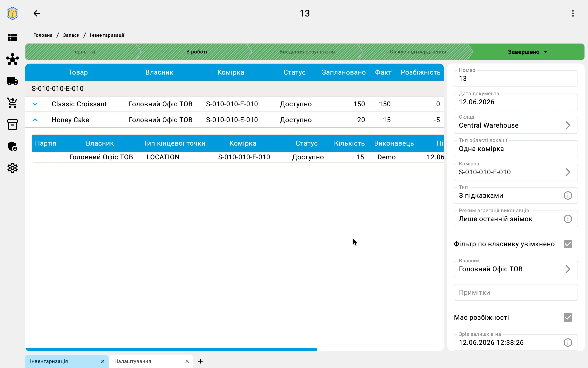Click the horizontal scrollbar under table

click(171, 349)
